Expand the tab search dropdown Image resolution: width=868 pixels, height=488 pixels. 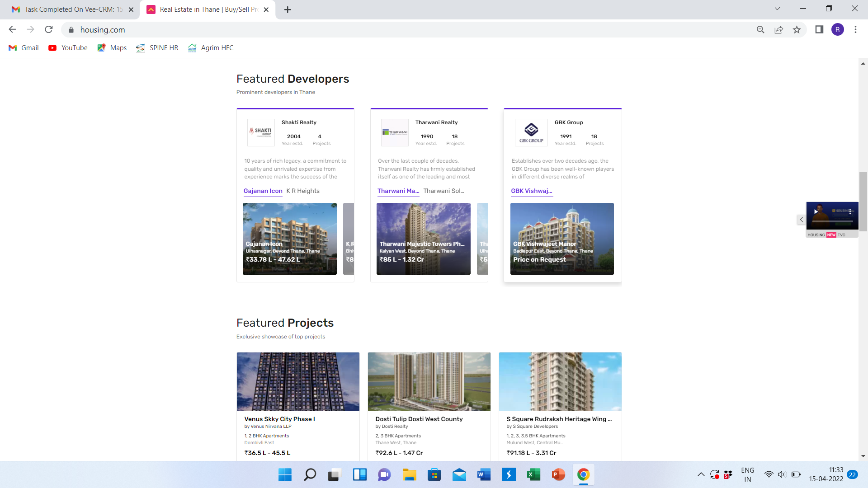point(777,9)
